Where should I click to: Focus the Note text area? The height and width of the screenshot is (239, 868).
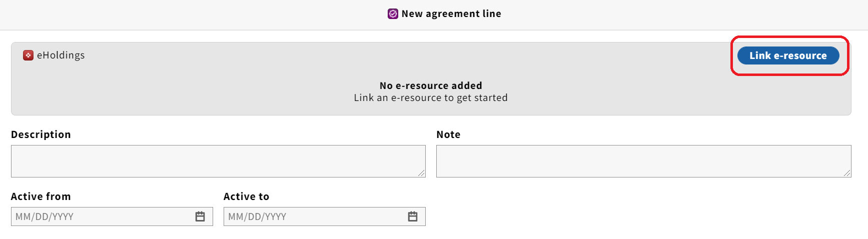click(x=643, y=161)
